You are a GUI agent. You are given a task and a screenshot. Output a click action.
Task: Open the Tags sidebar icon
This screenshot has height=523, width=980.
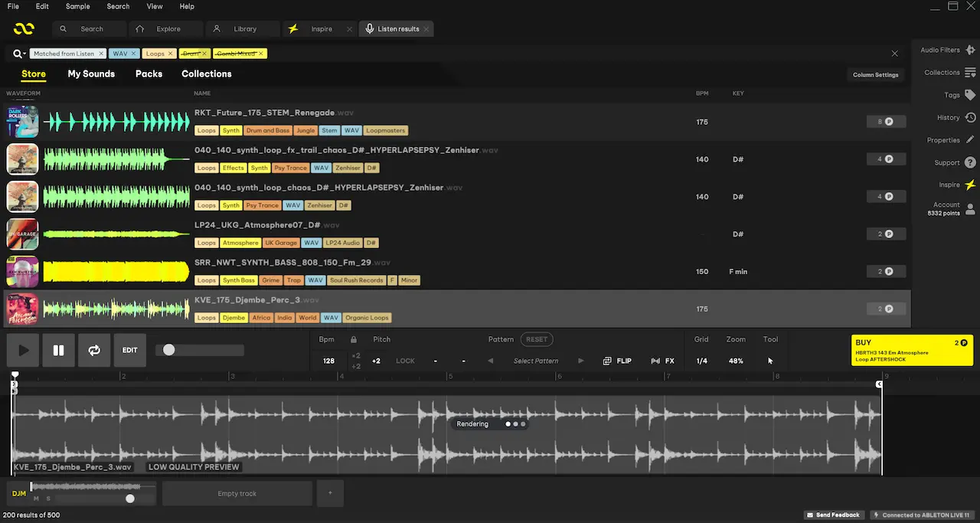pyautogui.click(x=970, y=95)
